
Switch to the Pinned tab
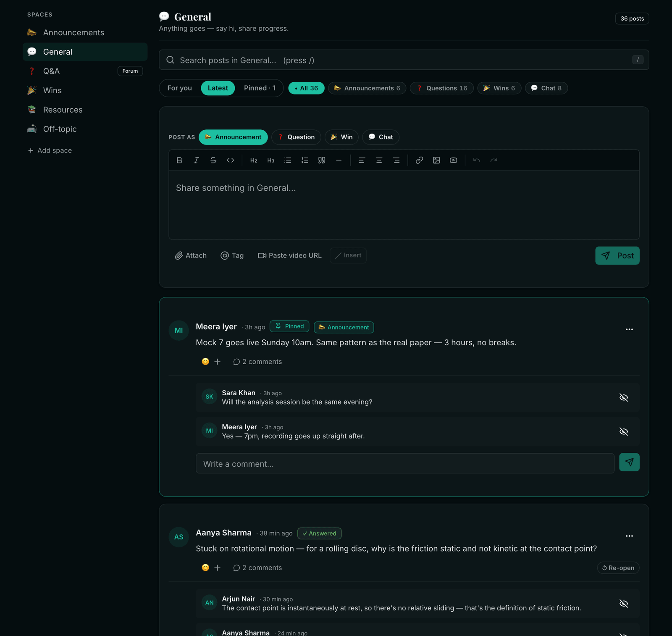[x=260, y=88]
